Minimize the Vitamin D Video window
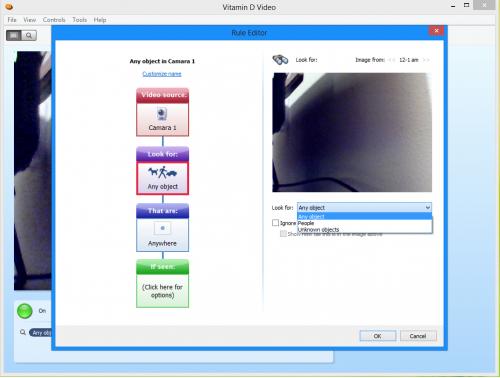Viewport: 500px width, 378px height. [453, 6]
